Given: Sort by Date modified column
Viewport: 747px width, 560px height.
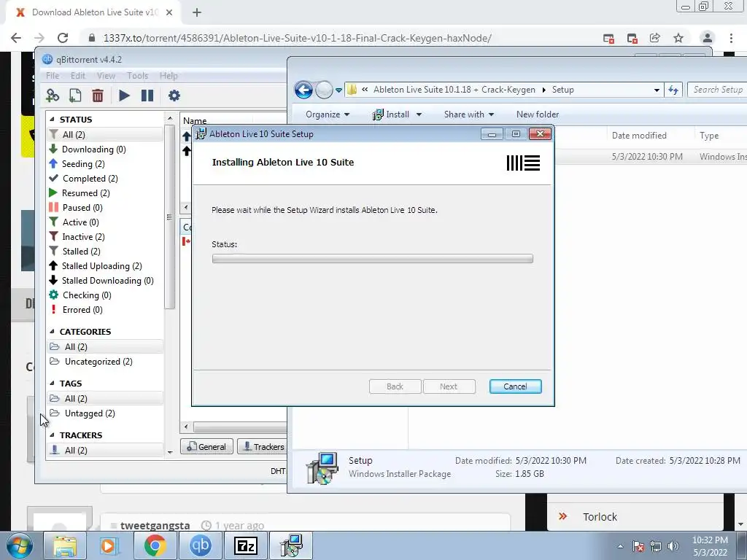Looking at the screenshot, I should (639, 136).
